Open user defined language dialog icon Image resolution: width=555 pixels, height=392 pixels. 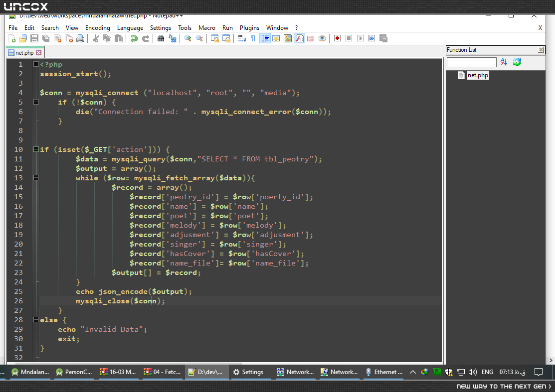click(x=276, y=38)
